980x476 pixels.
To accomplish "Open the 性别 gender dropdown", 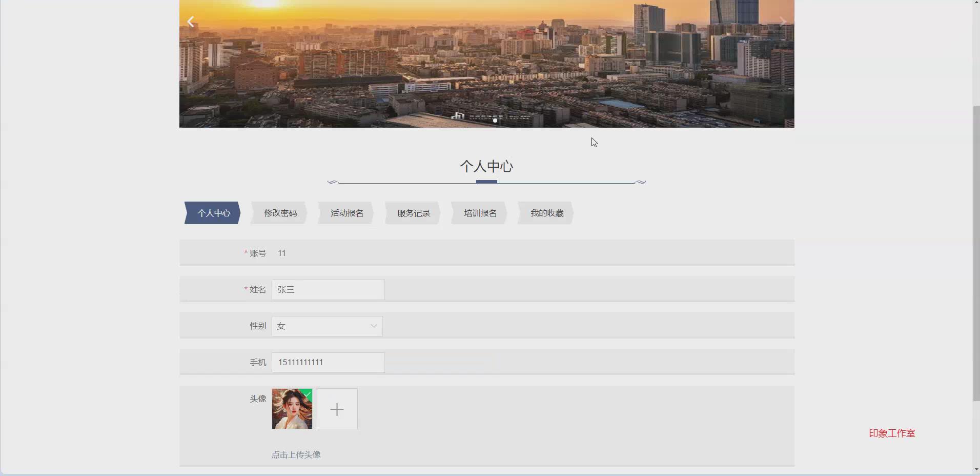I will tap(327, 326).
